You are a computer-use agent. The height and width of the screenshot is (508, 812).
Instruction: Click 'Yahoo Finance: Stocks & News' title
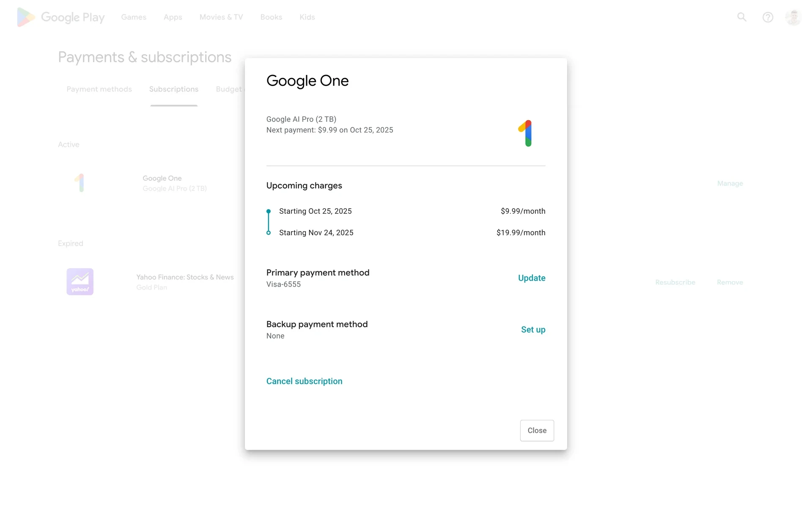[x=185, y=277]
